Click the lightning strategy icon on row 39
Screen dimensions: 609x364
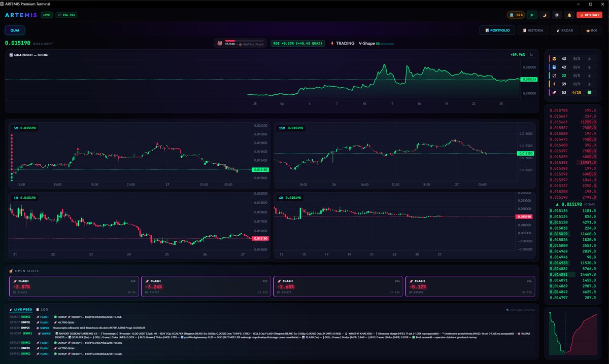[554, 84]
